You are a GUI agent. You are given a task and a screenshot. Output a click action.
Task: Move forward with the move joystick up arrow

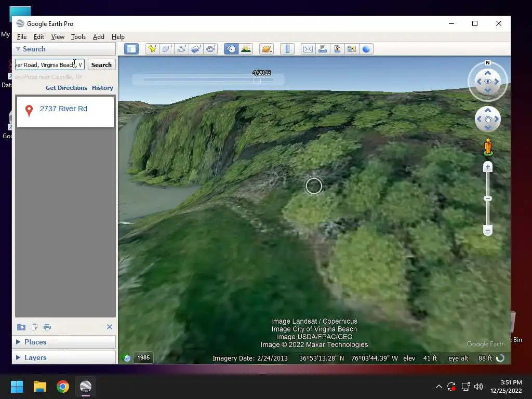tap(487, 110)
